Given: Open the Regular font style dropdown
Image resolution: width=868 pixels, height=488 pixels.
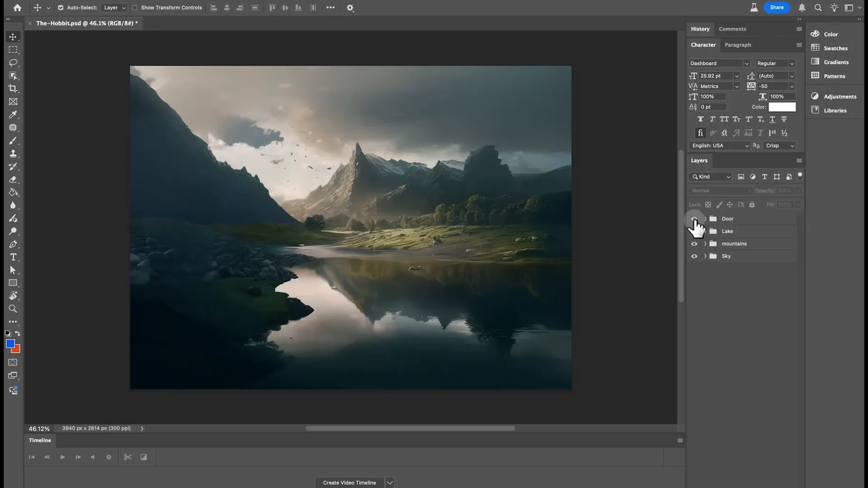Looking at the screenshot, I should (775, 63).
